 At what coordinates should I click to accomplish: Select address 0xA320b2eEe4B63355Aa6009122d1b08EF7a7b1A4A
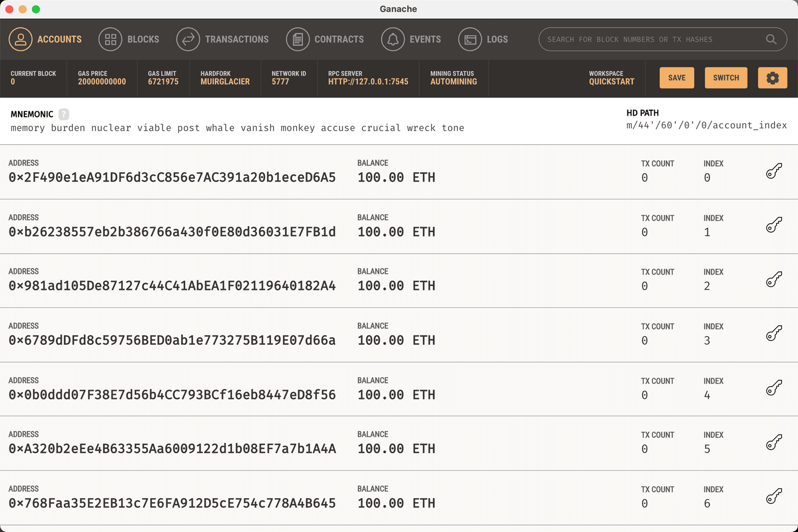pyautogui.click(x=172, y=449)
